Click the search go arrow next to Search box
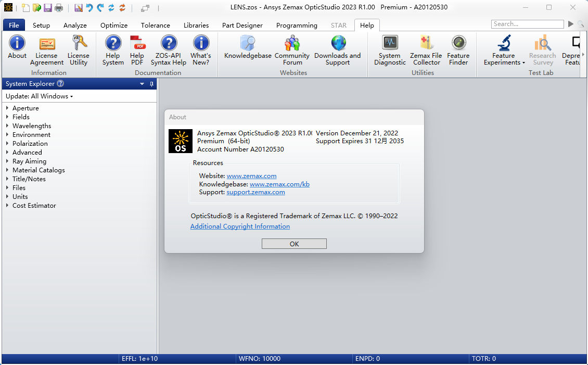Screen dimensions: 588x365 [x=571, y=24]
